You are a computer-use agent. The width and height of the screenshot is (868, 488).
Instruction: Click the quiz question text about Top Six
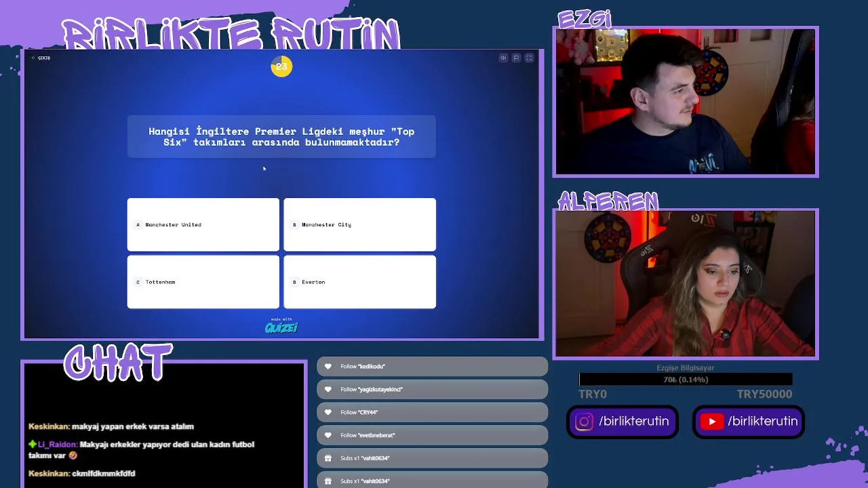[x=281, y=137]
